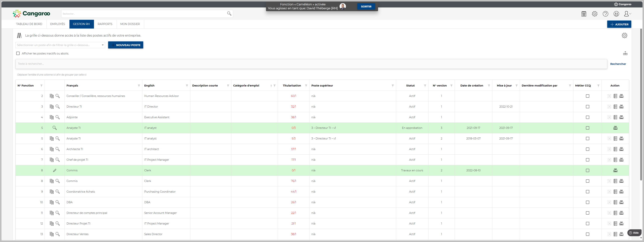Expand the position filter dropdown
This screenshot has width=644, height=242.
tap(103, 45)
